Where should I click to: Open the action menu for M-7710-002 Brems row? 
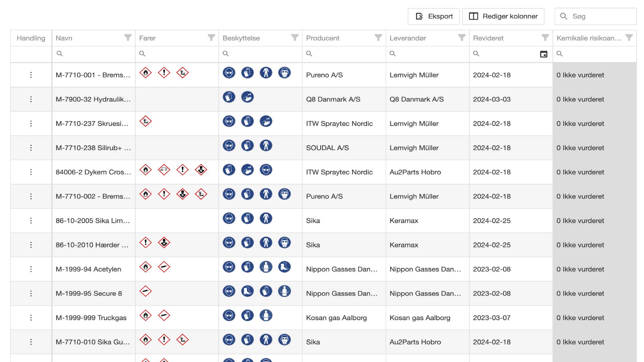[31, 196]
